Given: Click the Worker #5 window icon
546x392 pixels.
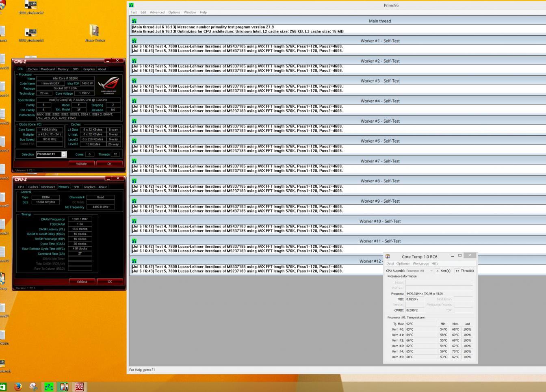Looking at the screenshot, I should 134,121.
